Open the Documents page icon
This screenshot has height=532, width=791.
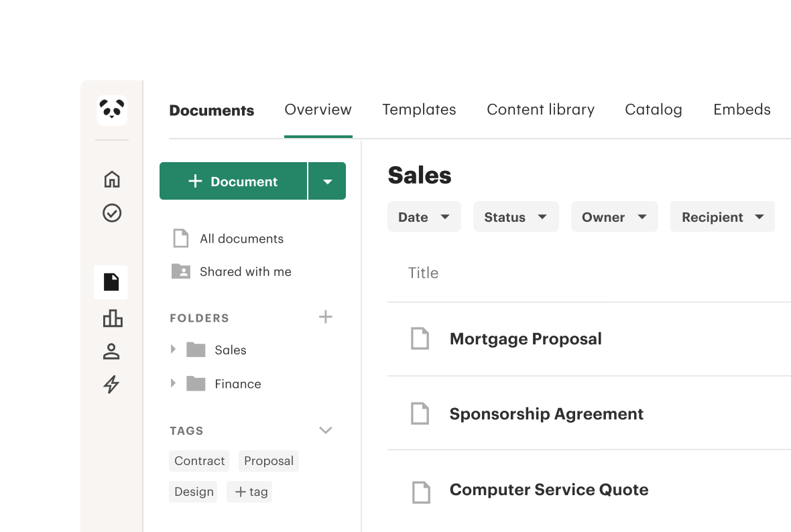[112, 282]
